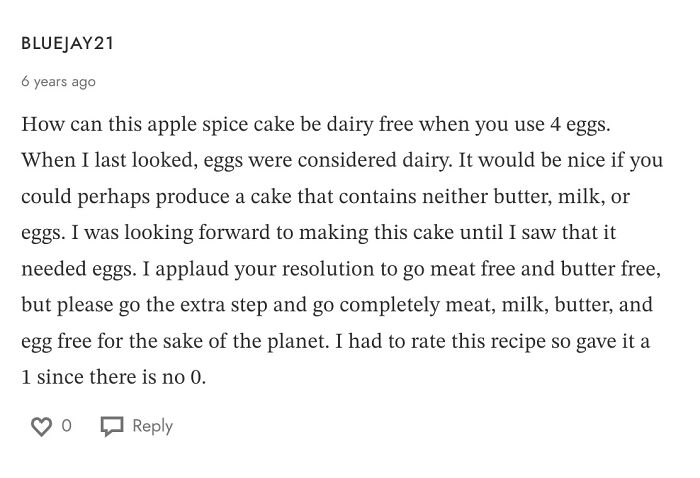Click the speech bubble reply icon
Image resolution: width=700 pixels, height=478 pixels.
111,427
